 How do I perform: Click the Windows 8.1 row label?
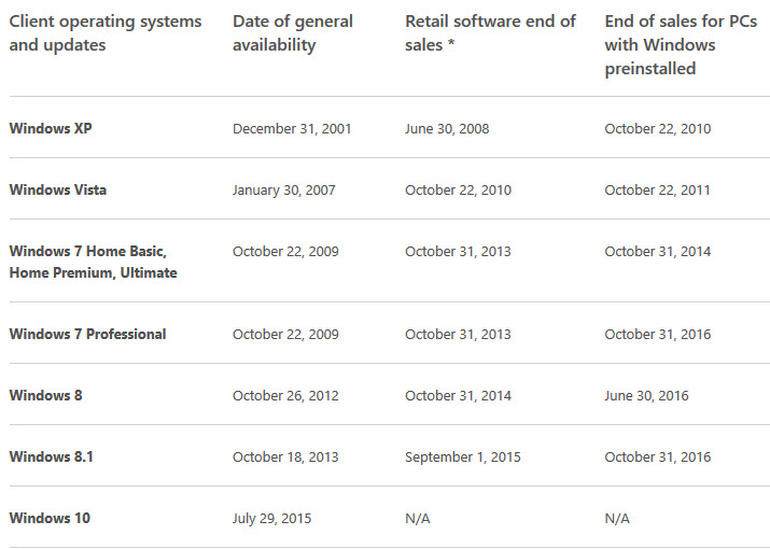pyautogui.click(x=52, y=457)
